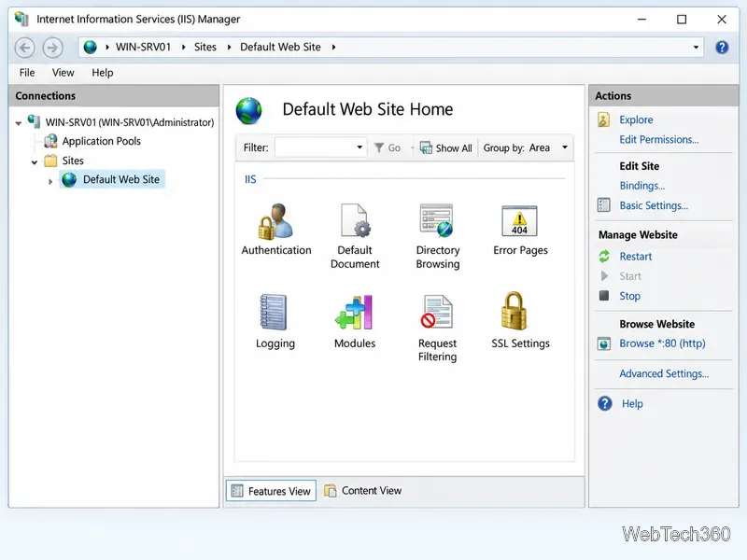Screen dimensions: 747x560
Task: Switch to Content View tab
Action: point(363,491)
